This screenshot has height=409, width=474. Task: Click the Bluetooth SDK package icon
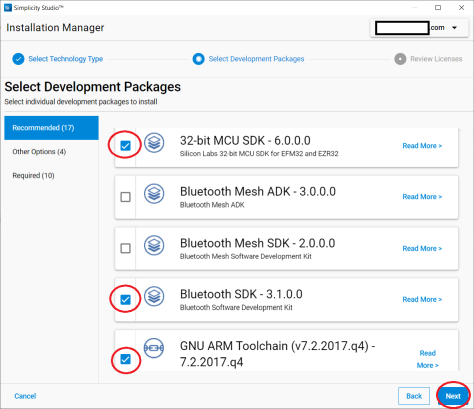click(x=154, y=296)
